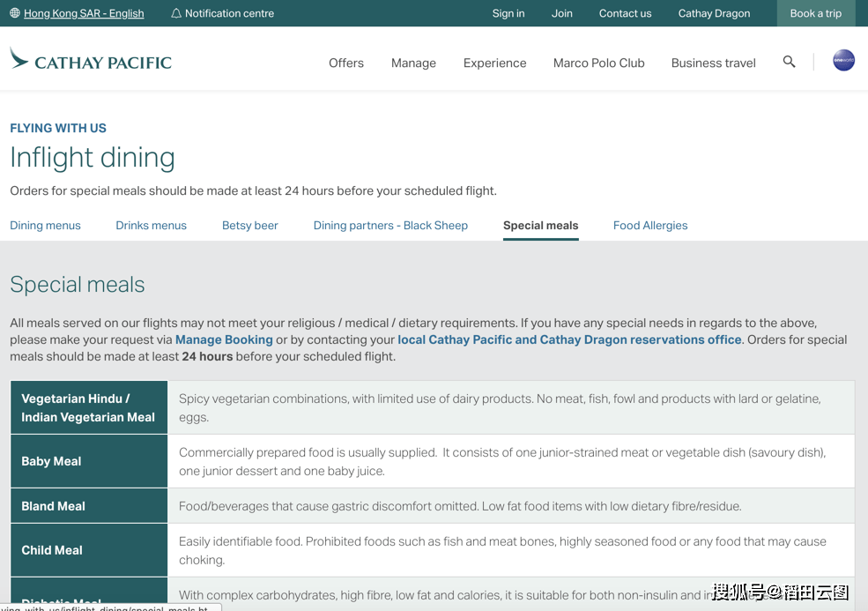Click the Cathay Pacific brushwing logo
868x611 pixels.
click(x=19, y=58)
